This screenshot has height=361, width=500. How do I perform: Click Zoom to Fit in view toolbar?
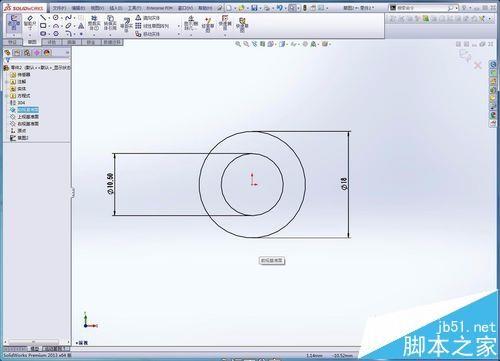238,44
